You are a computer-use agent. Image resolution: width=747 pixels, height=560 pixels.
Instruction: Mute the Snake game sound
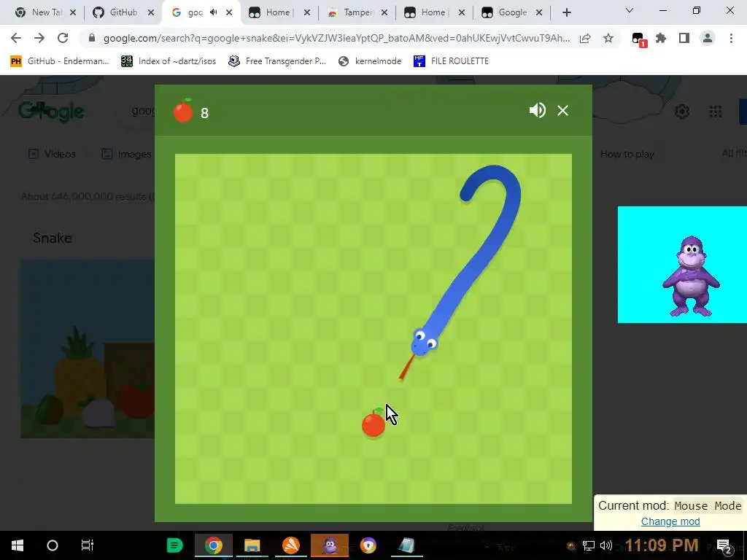click(x=537, y=111)
